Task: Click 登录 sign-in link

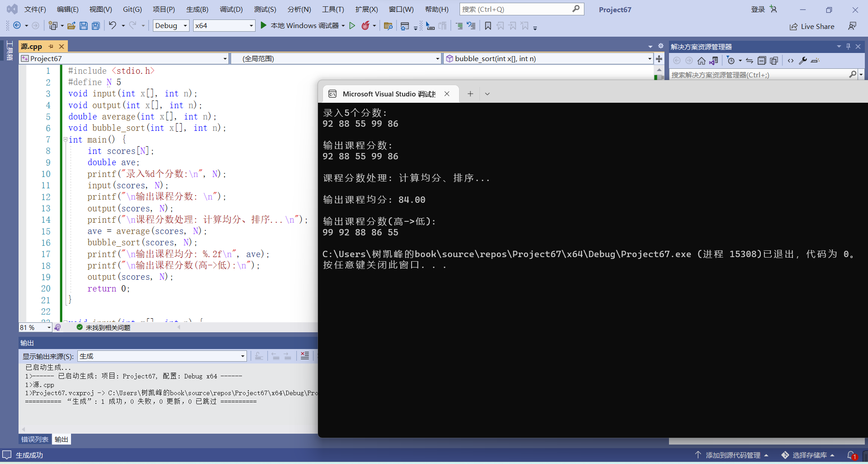Action: 758,9
